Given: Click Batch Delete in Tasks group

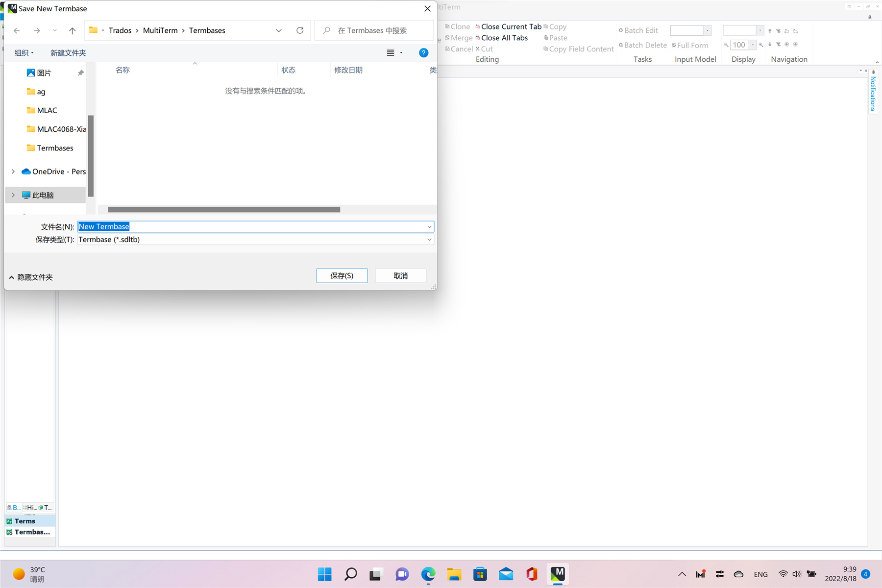Looking at the screenshot, I should click(642, 45).
